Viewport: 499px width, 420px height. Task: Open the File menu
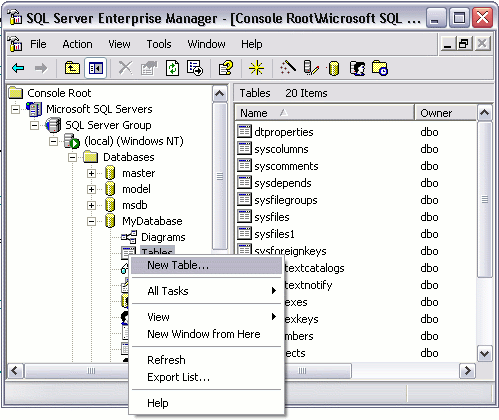(x=38, y=44)
